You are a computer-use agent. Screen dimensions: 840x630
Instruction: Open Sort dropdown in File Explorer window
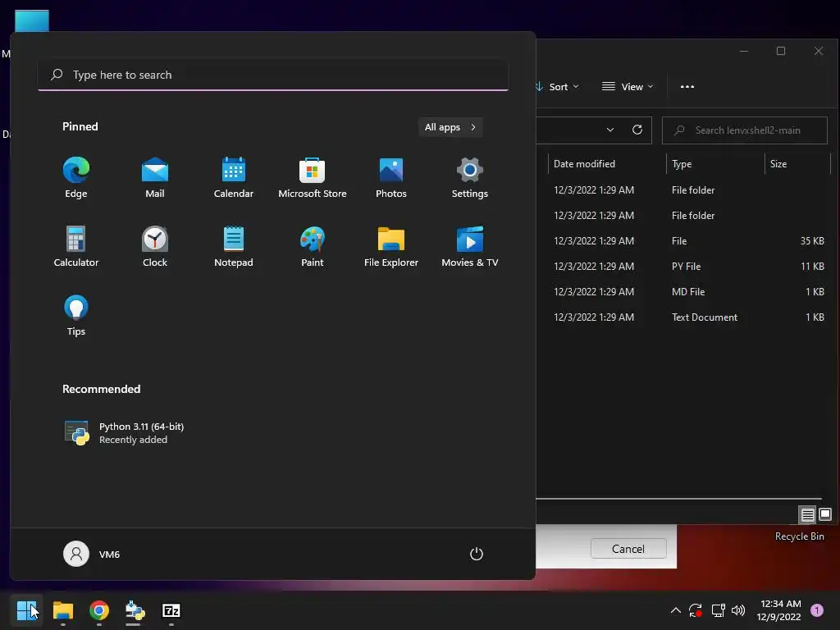[x=558, y=87]
